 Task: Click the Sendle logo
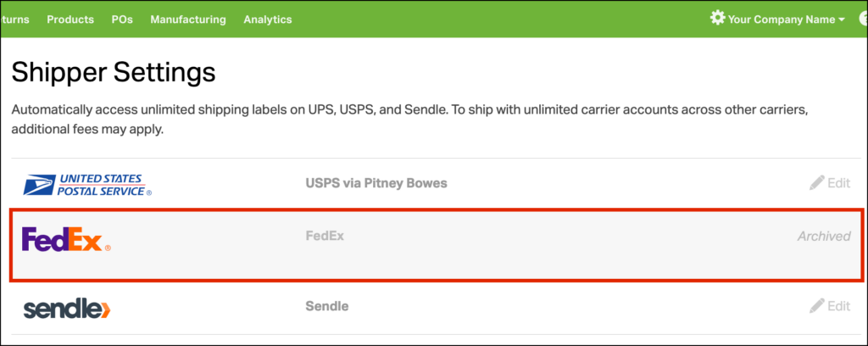pos(68,309)
